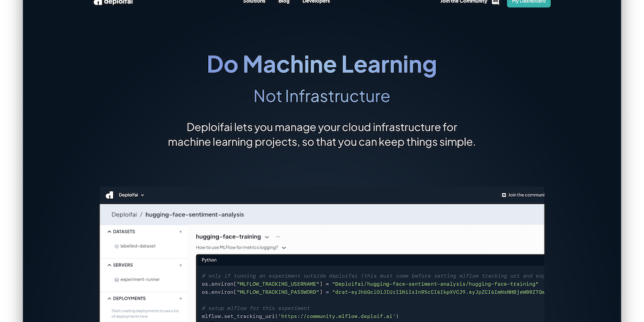Click the chat icon beside dashboard Join the community
The height and width of the screenshot is (322, 644).
(504, 195)
